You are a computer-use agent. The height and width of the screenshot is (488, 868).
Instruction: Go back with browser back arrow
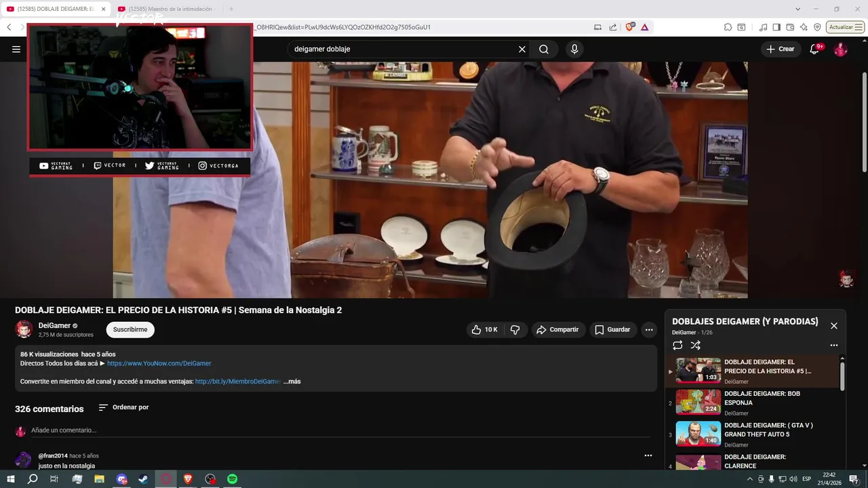pyautogui.click(x=9, y=27)
